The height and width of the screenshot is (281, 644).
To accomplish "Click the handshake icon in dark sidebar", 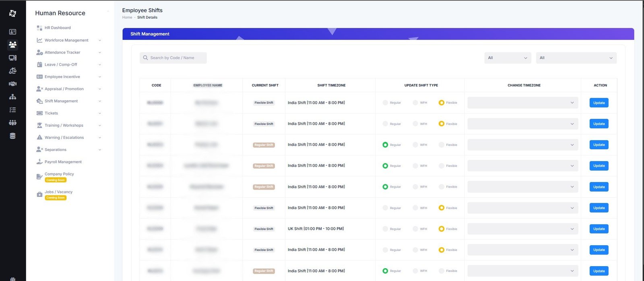I will tap(12, 84).
